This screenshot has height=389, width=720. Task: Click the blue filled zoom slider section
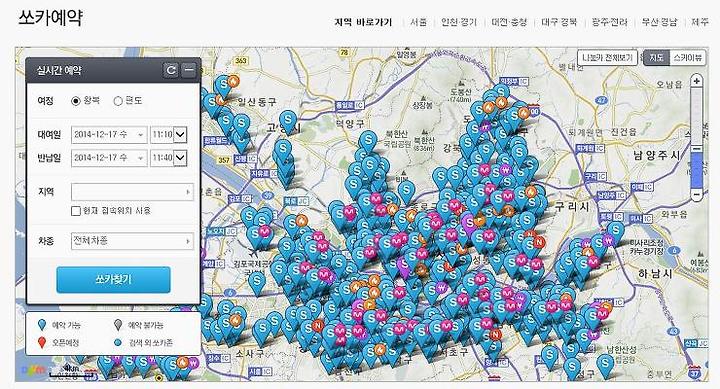[x=697, y=171]
